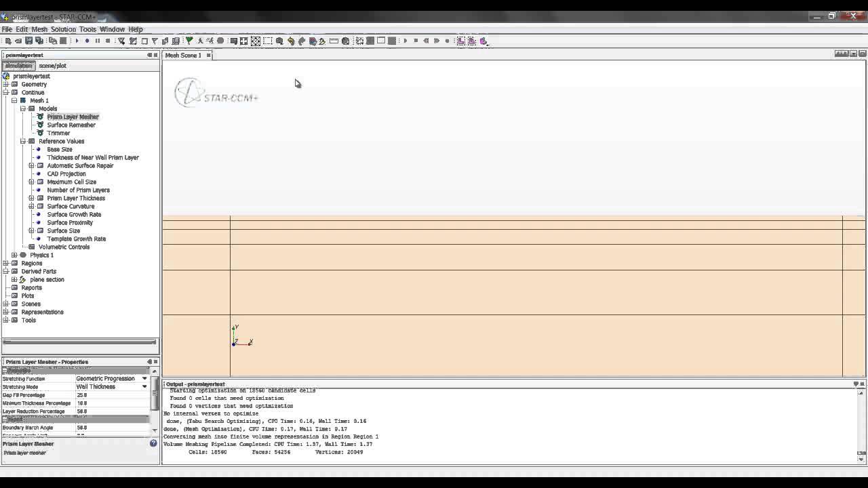Select the plane section derived part

[x=47, y=279]
